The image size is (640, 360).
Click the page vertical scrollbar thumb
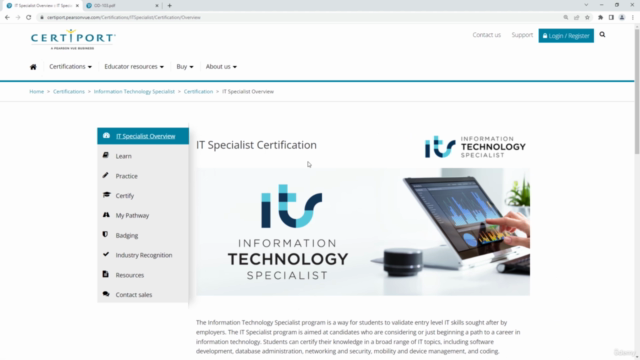click(x=637, y=90)
